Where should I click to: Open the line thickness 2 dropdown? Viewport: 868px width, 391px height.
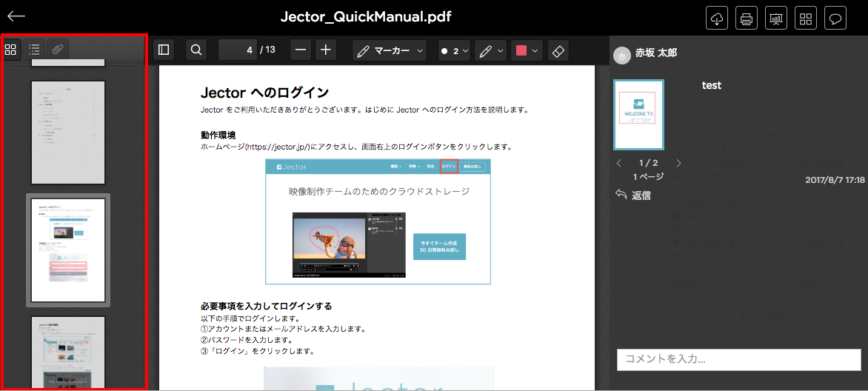455,50
